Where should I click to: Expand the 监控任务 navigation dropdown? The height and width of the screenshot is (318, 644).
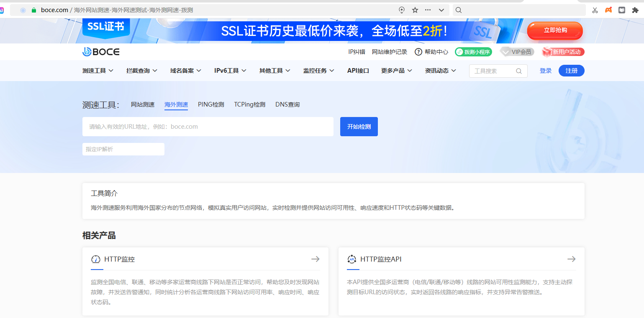(318, 71)
